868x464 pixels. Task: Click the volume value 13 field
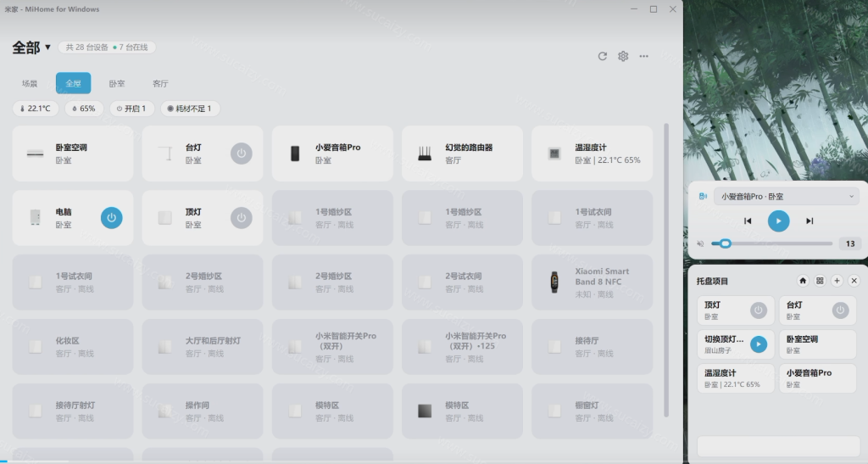850,243
